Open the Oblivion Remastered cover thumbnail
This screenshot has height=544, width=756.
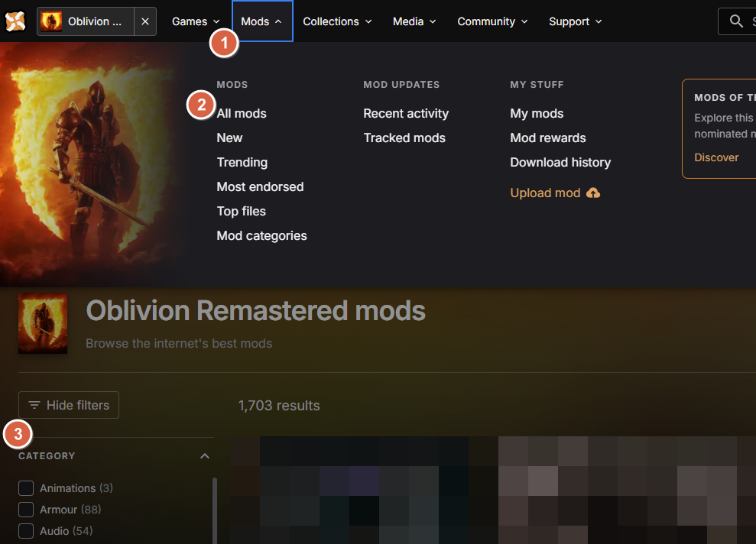[43, 323]
